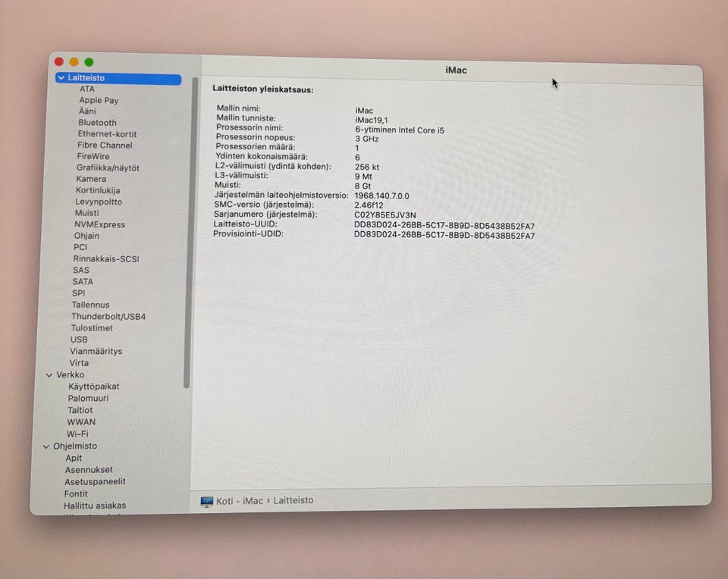The image size is (728, 579).
Task: Open Käyttöpaikat under Verkko
Action: click(x=94, y=387)
